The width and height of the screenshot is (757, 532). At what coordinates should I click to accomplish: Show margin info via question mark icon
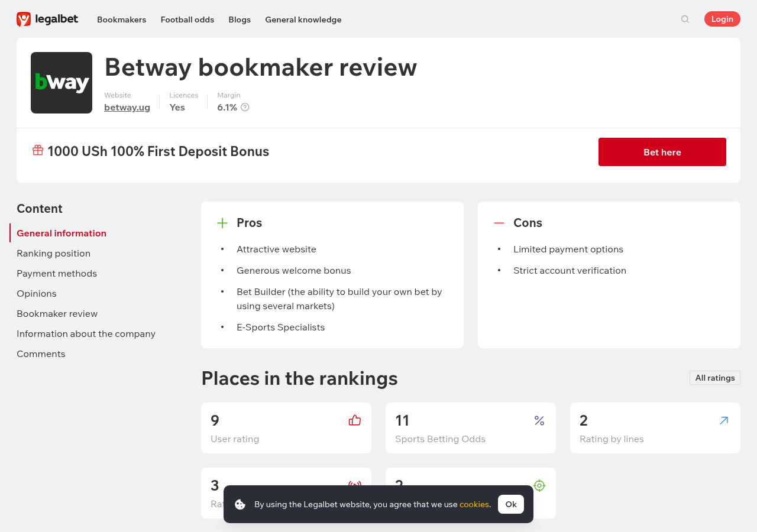click(245, 107)
